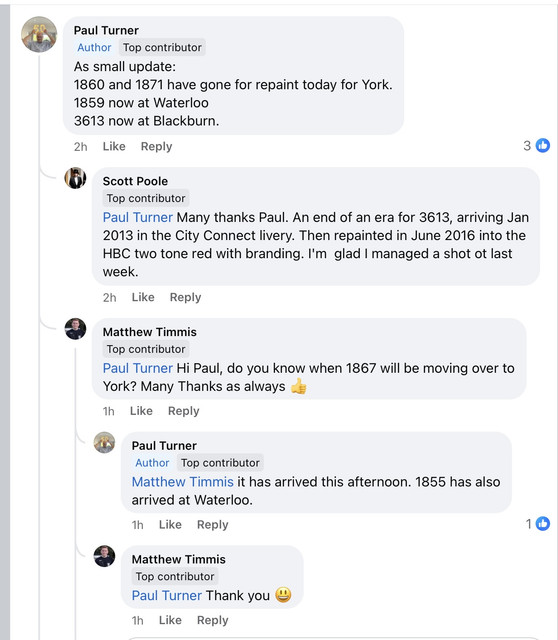Open Paul Turner's profile picture on top comment
The width and height of the screenshot is (558, 640).
point(39,34)
